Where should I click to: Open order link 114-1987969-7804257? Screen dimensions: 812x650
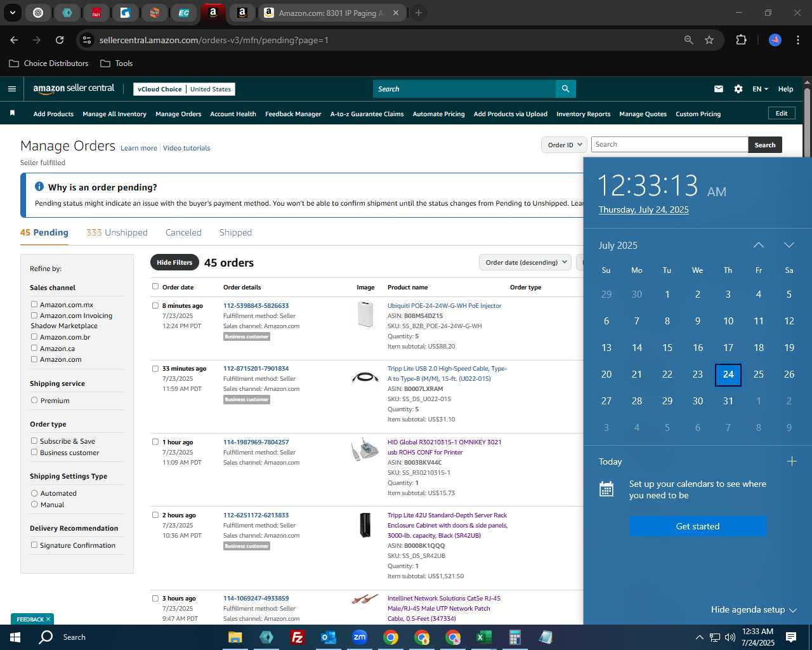tap(256, 442)
